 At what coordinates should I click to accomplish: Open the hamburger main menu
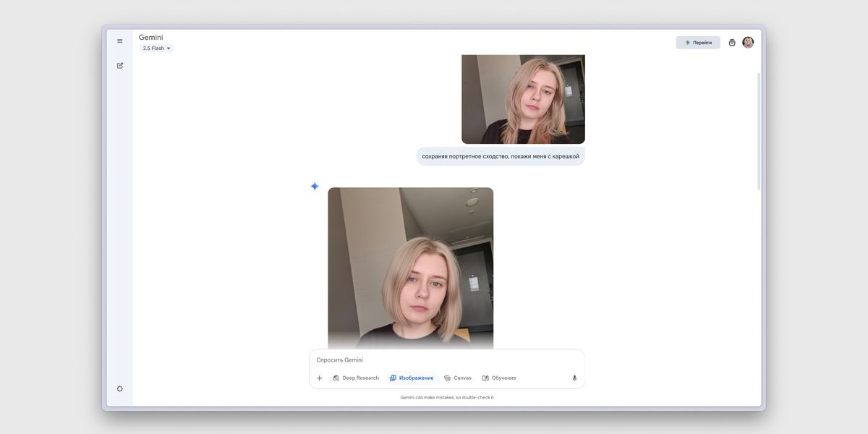pyautogui.click(x=120, y=41)
